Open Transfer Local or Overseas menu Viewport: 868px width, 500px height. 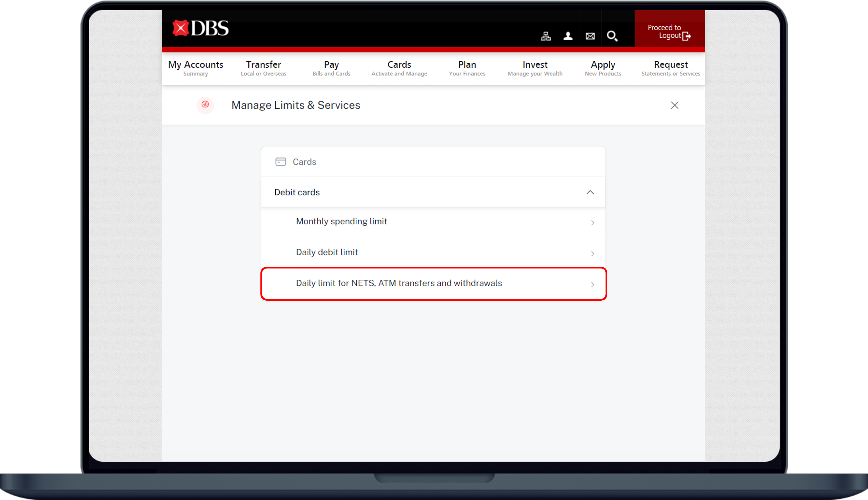(x=263, y=68)
